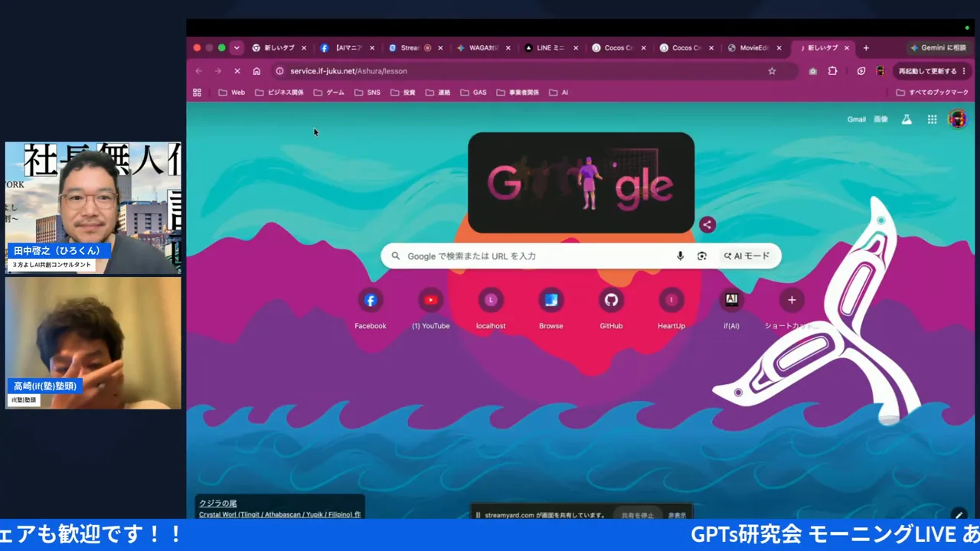Open Search Labs flask icon
This screenshot has width=980, height=551.
tap(906, 119)
